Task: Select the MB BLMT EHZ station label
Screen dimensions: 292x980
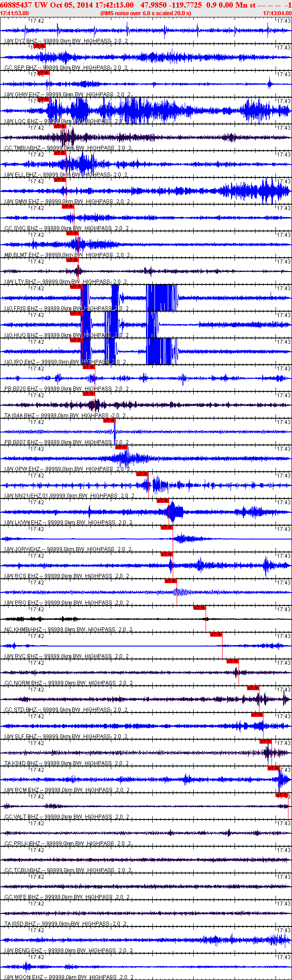Action: pos(22,255)
